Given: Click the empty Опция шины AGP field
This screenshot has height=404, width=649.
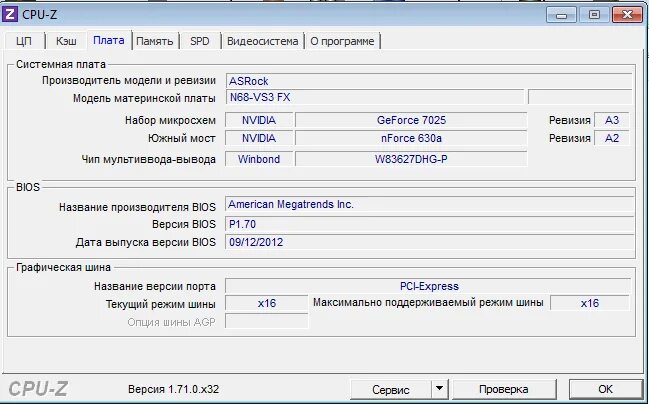Looking at the screenshot, I should pyautogui.click(x=267, y=321).
